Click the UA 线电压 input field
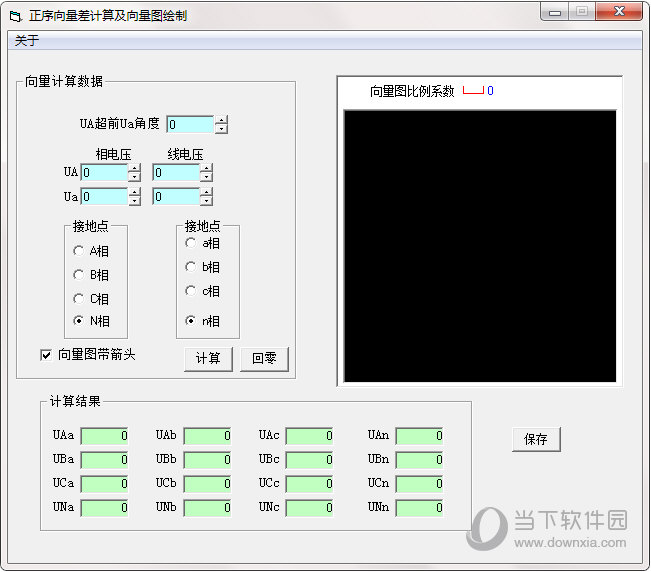Screen dimensions: 651x572 pyautogui.click(x=176, y=172)
